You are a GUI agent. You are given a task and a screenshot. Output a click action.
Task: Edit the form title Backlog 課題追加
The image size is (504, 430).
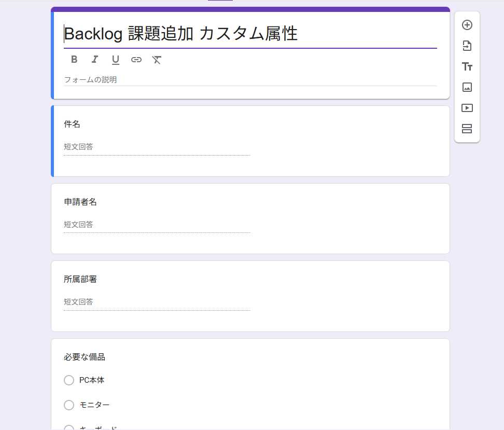(250, 34)
